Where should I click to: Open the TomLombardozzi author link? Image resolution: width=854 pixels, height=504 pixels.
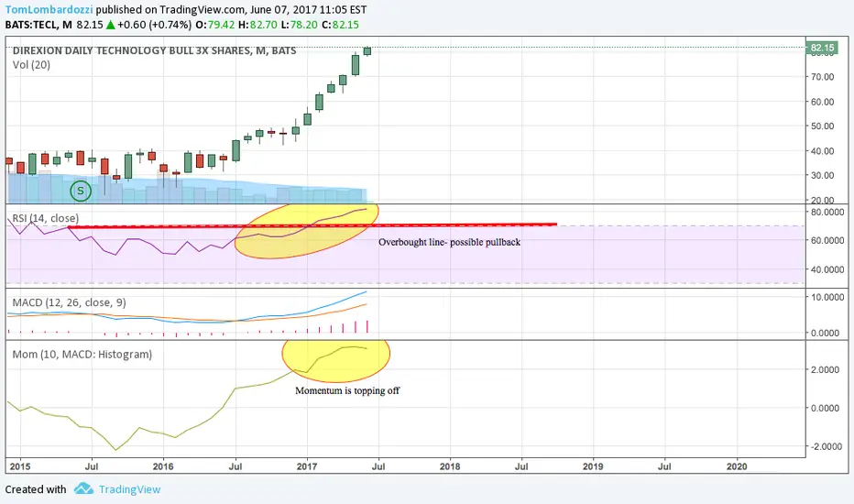click(x=49, y=10)
